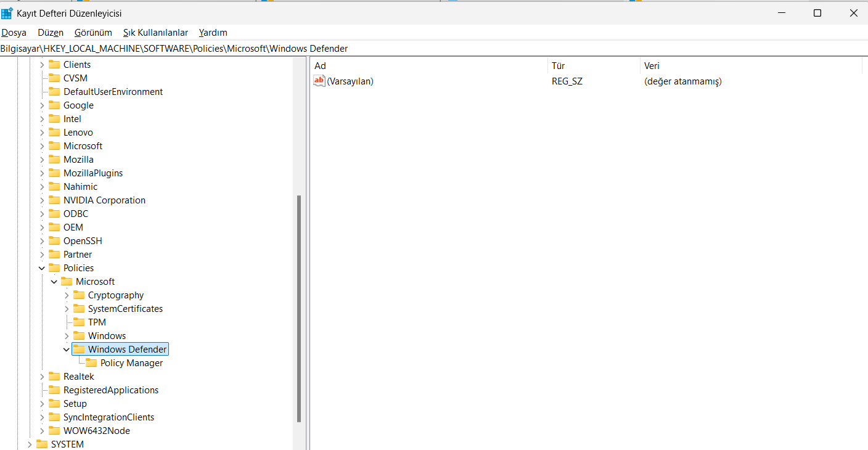This screenshot has height=450, width=868.
Task: Click the REG_SZ type cell
Action: [x=567, y=81]
